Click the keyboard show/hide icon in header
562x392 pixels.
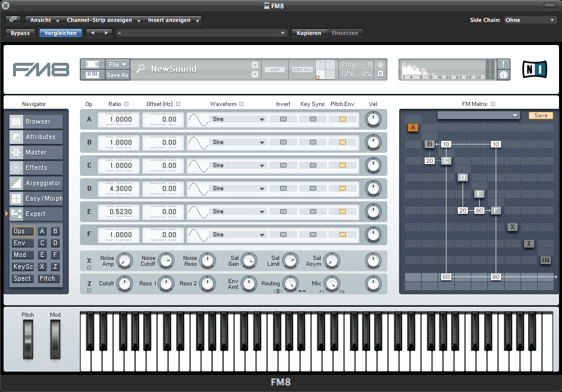click(x=92, y=75)
